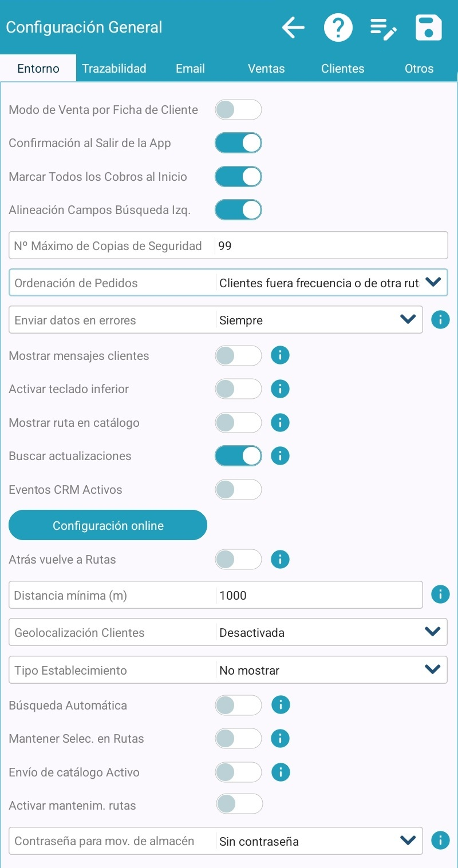Turn off Buscar actualizaciones switch
This screenshot has height=868, width=458.
(x=238, y=456)
